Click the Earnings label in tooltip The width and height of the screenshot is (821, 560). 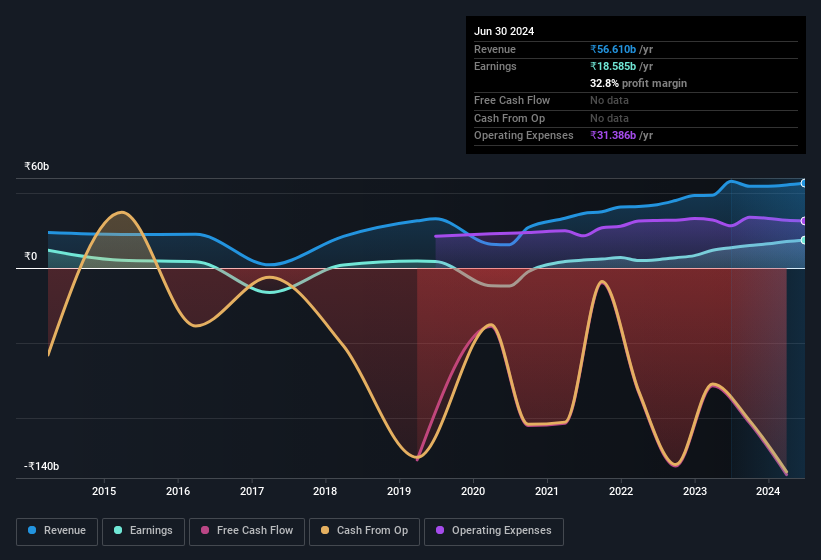point(495,66)
